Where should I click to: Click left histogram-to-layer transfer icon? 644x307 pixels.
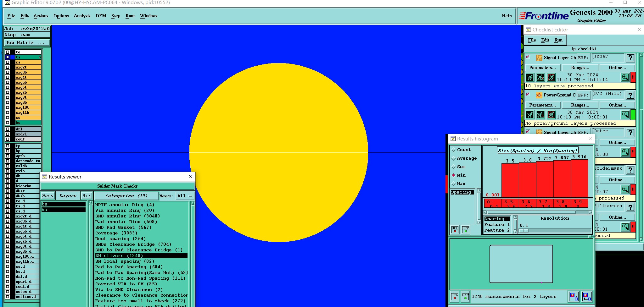pyautogui.click(x=574, y=296)
